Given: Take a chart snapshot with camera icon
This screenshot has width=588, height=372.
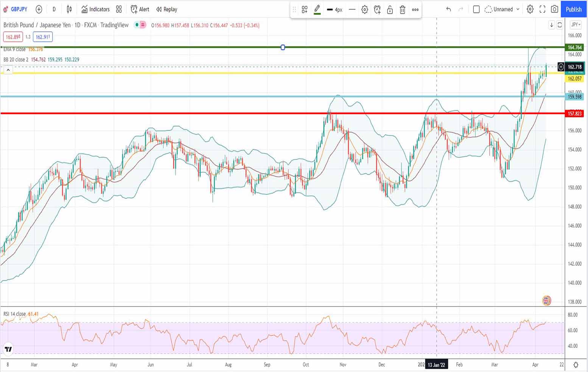Looking at the screenshot, I should pos(554,9).
